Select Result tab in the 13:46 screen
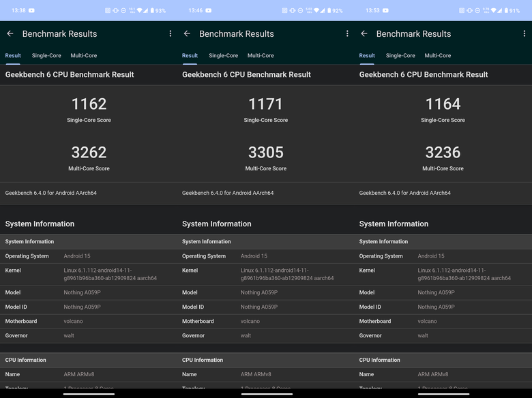The height and width of the screenshot is (398, 532). coord(190,56)
